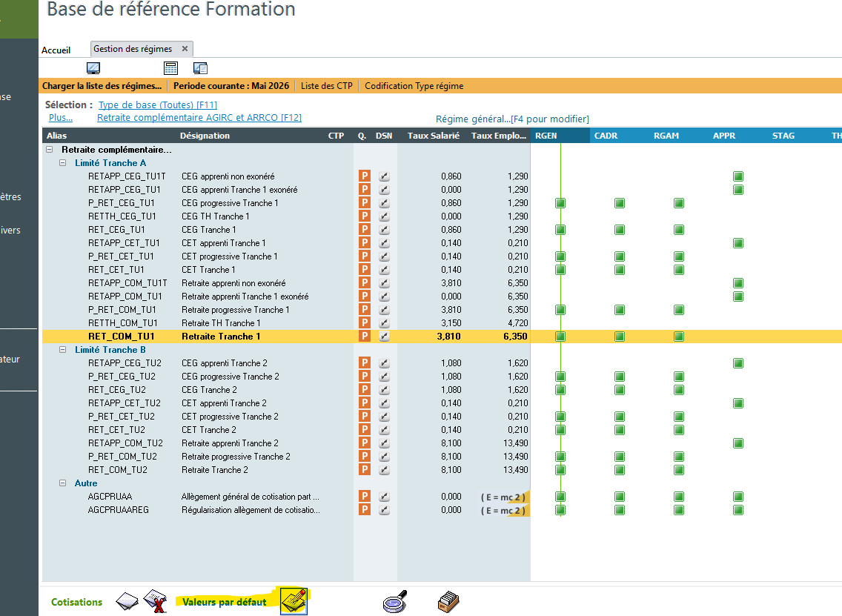Click the Cotisations label
This screenshot has width=842, height=616.
76,602
